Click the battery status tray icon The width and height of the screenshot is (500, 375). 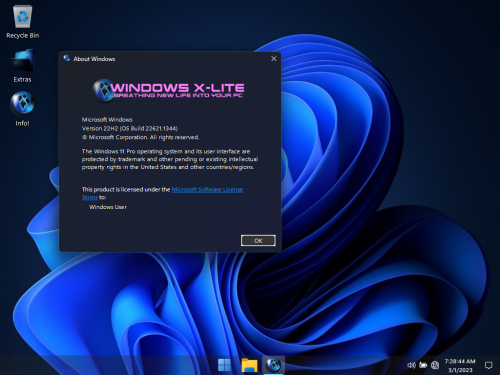pos(423,365)
